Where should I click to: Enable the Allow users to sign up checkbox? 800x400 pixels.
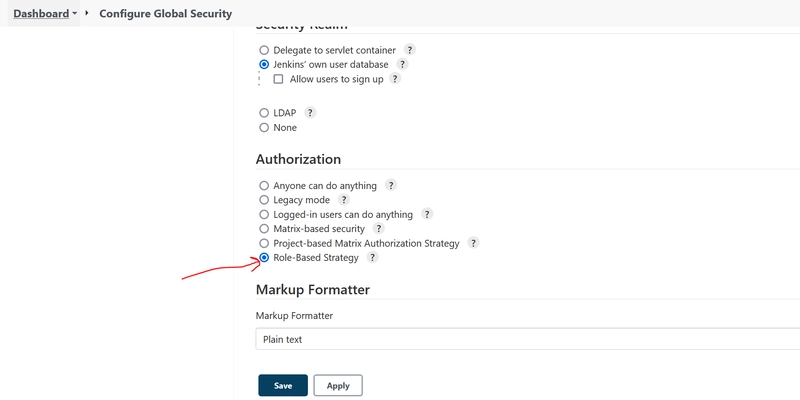click(x=278, y=79)
